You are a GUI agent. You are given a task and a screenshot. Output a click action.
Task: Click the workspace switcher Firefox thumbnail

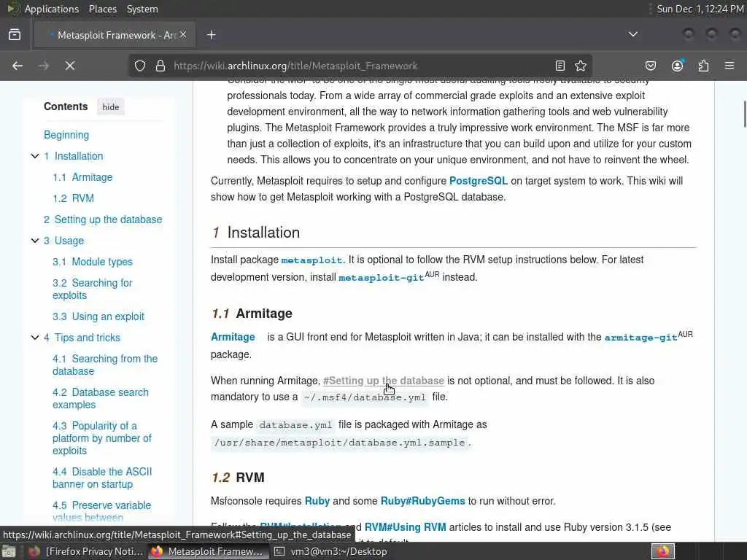(x=663, y=551)
